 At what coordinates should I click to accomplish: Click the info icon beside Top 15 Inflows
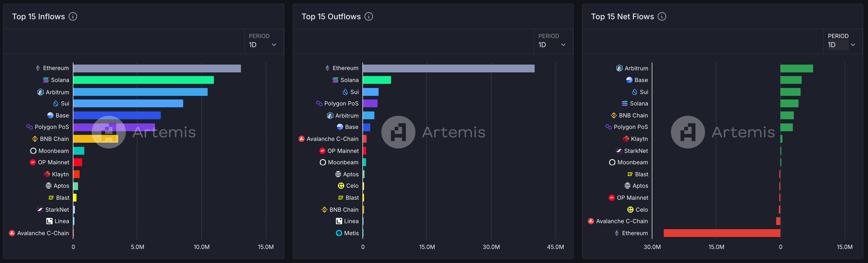(73, 16)
